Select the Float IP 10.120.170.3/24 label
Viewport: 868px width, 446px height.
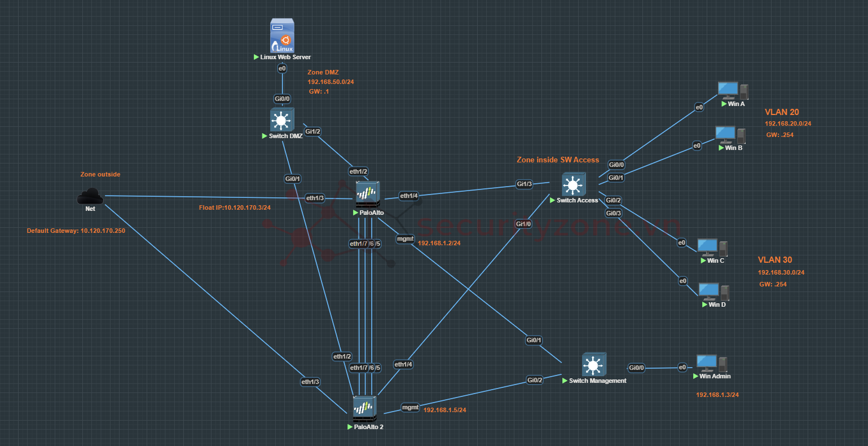[235, 207]
